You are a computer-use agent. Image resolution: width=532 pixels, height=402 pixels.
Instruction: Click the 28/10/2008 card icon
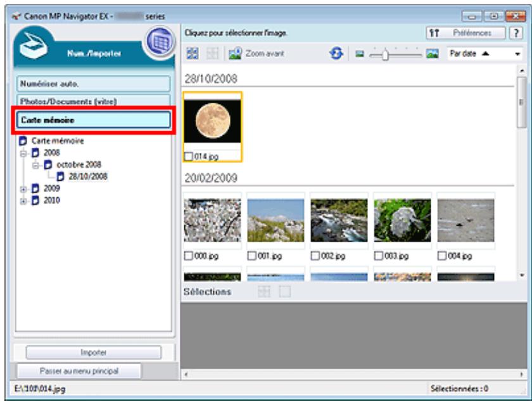(x=60, y=176)
